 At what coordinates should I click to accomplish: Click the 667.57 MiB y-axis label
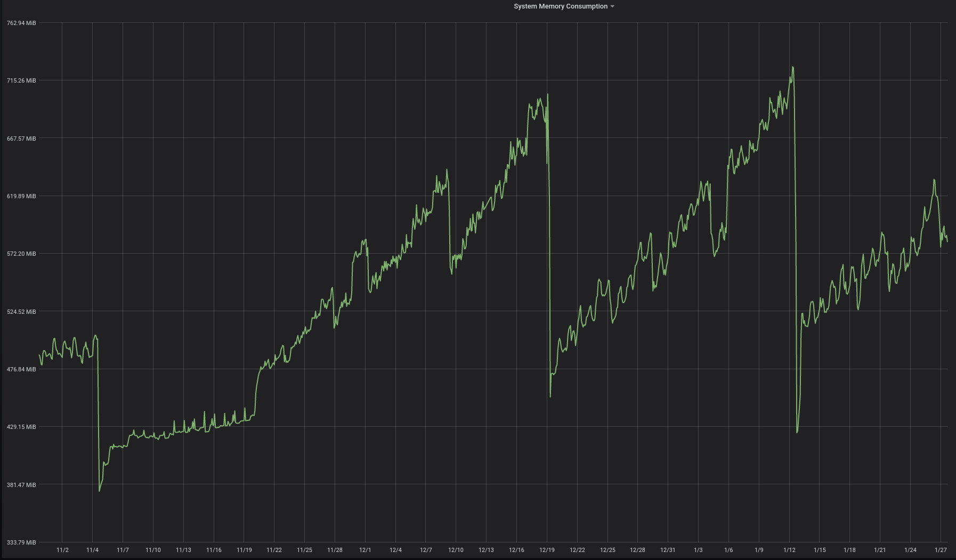tap(21, 139)
